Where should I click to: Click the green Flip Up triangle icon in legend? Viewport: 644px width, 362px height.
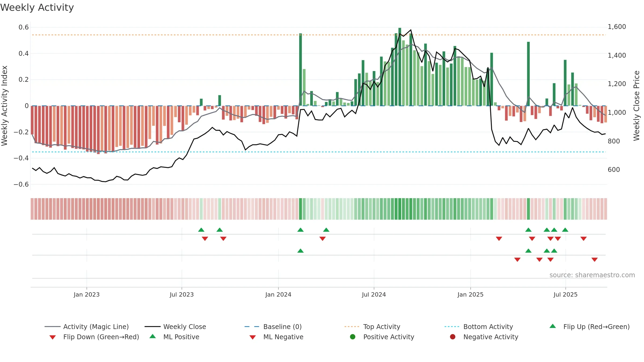[553, 326]
